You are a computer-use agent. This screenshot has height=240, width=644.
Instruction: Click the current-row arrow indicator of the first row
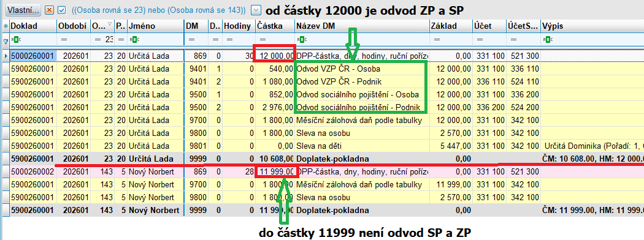[x=6, y=56]
